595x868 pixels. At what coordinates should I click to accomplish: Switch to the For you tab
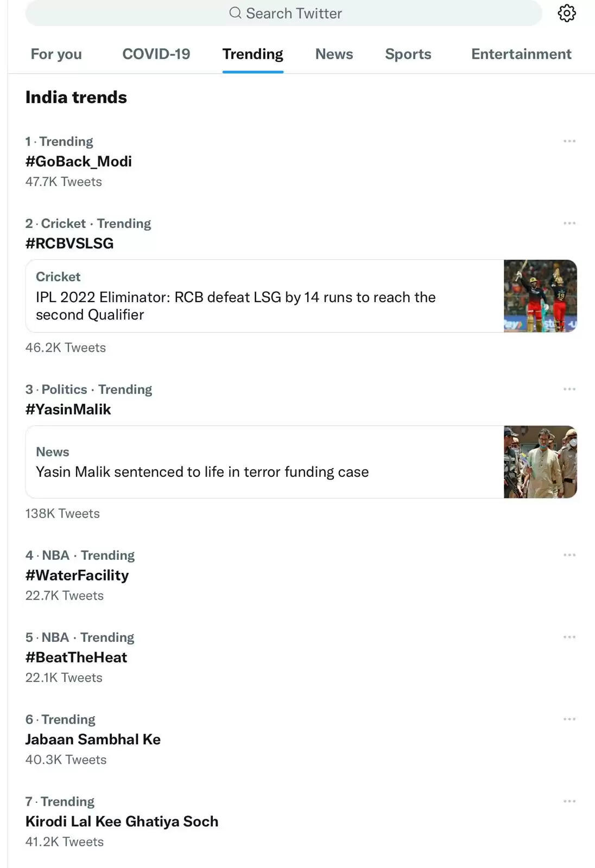(x=56, y=54)
